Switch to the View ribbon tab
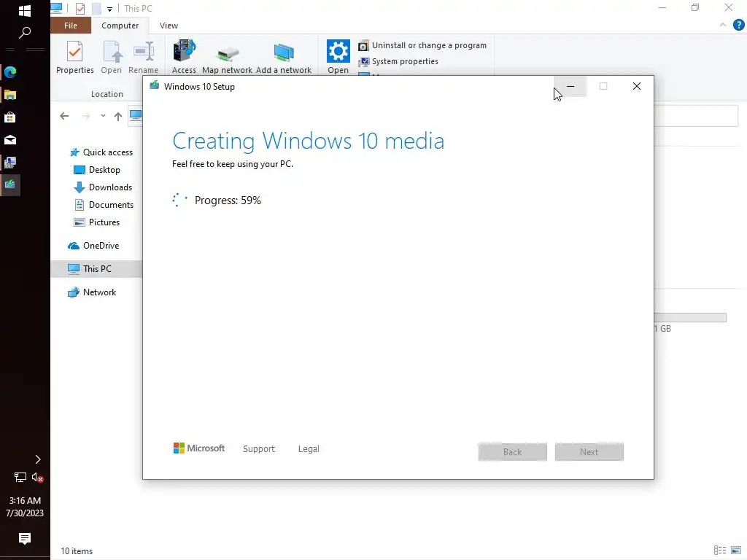The height and width of the screenshot is (560, 747). [169, 26]
